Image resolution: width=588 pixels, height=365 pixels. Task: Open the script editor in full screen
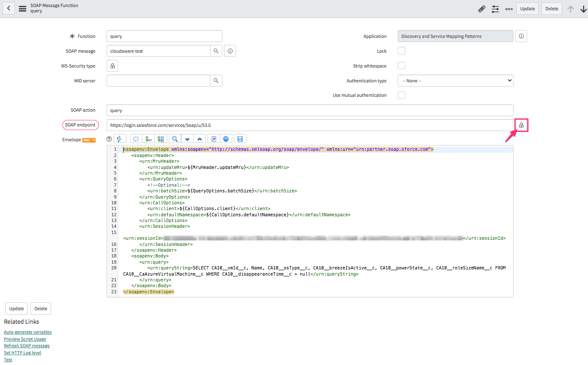tap(213, 138)
